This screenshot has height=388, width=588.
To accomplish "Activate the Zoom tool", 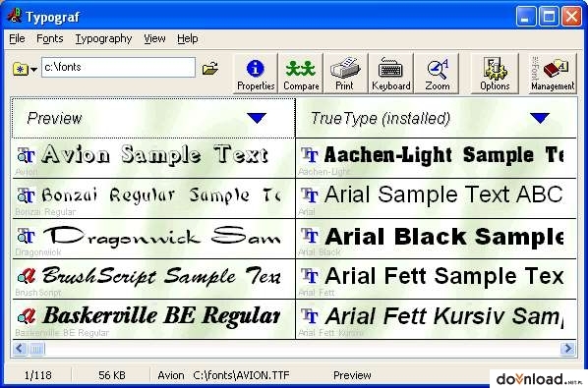I will coord(437,74).
